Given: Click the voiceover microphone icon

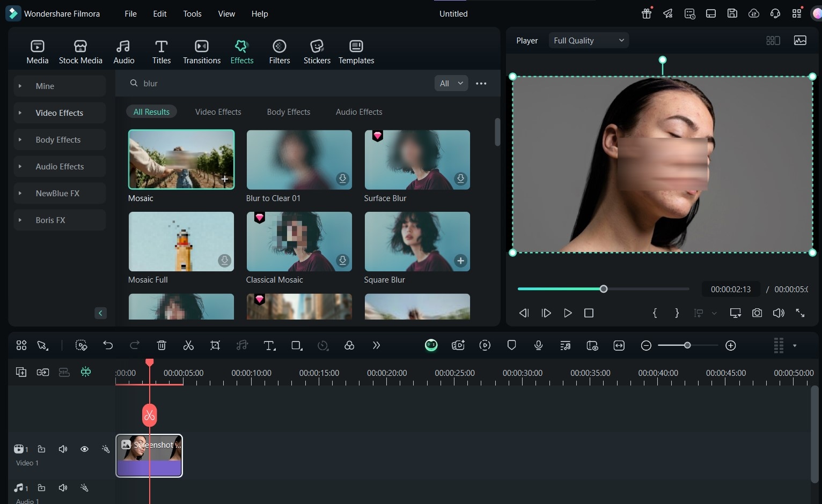Looking at the screenshot, I should coord(539,345).
